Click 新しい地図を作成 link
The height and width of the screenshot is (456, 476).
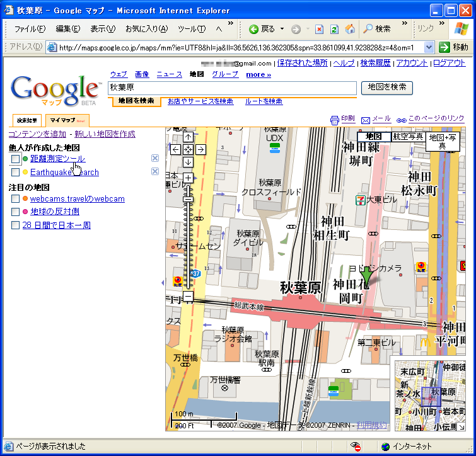point(105,134)
